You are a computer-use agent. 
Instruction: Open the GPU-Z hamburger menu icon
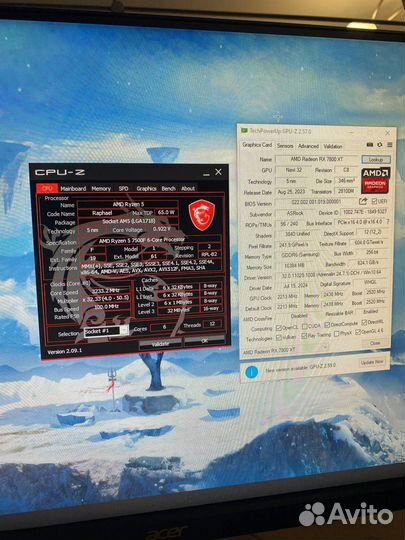click(x=390, y=145)
